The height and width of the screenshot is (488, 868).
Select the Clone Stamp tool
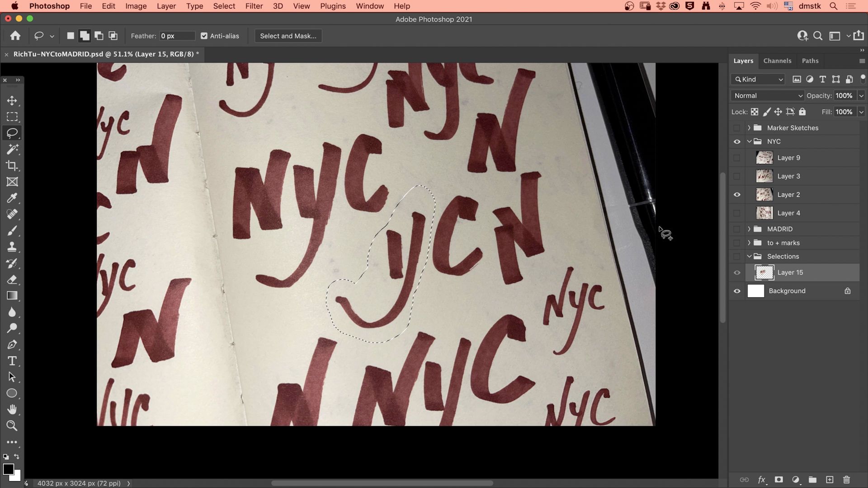point(12,247)
